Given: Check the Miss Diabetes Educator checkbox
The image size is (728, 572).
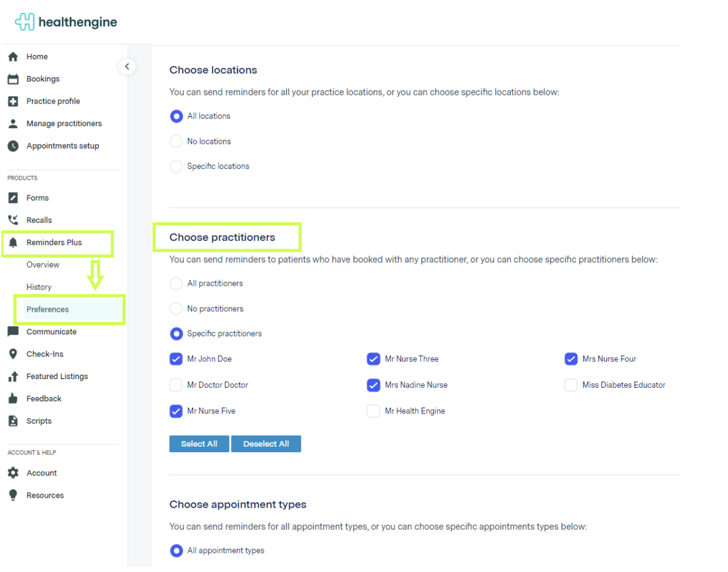Looking at the screenshot, I should coord(571,385).
